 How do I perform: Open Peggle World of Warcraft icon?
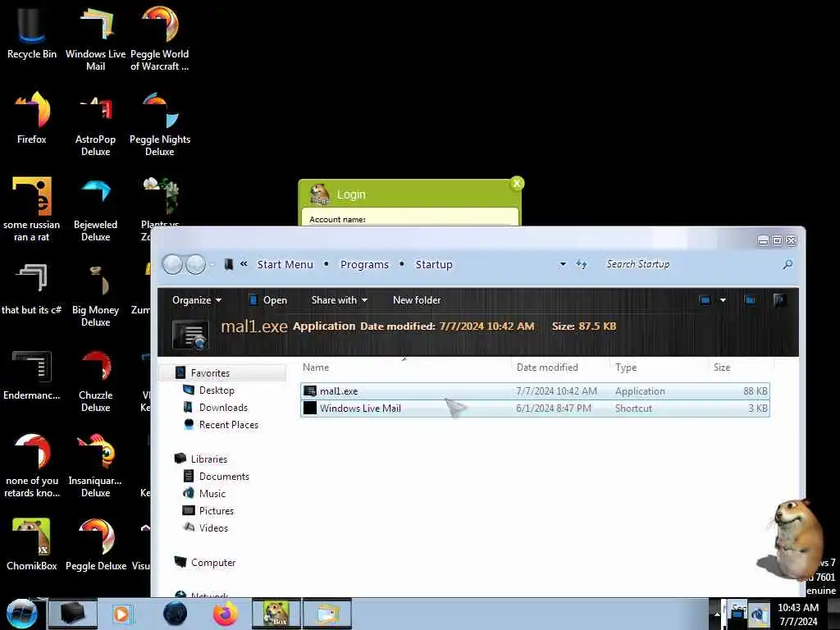(160, 39)
